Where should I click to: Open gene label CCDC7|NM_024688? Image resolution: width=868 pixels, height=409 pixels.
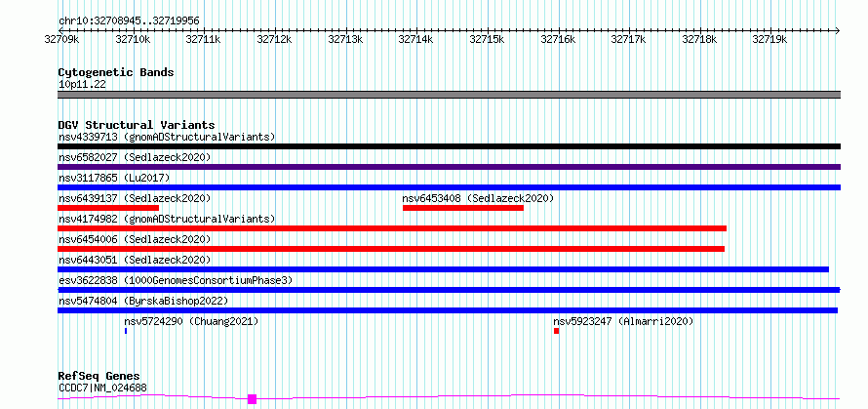click(102, 388)
